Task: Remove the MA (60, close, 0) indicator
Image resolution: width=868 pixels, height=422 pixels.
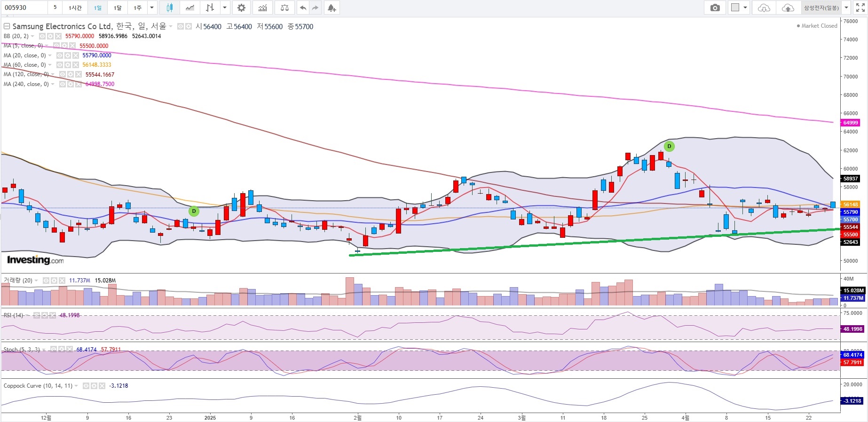Action: point(75,65)
